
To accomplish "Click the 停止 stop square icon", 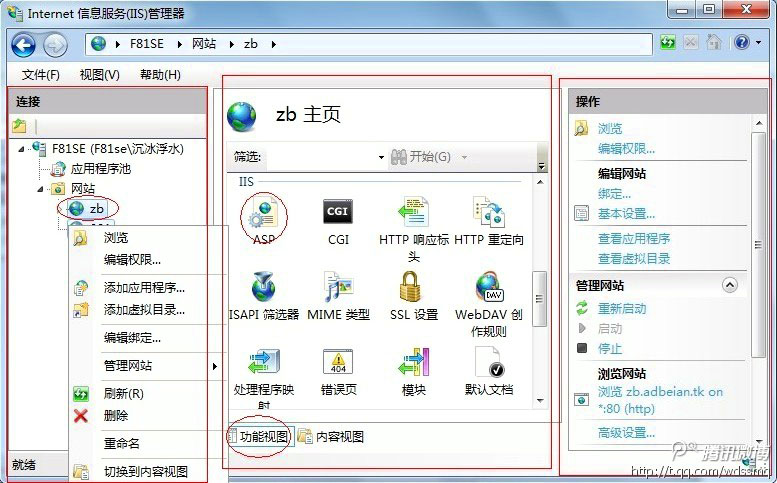I will 582,348.
